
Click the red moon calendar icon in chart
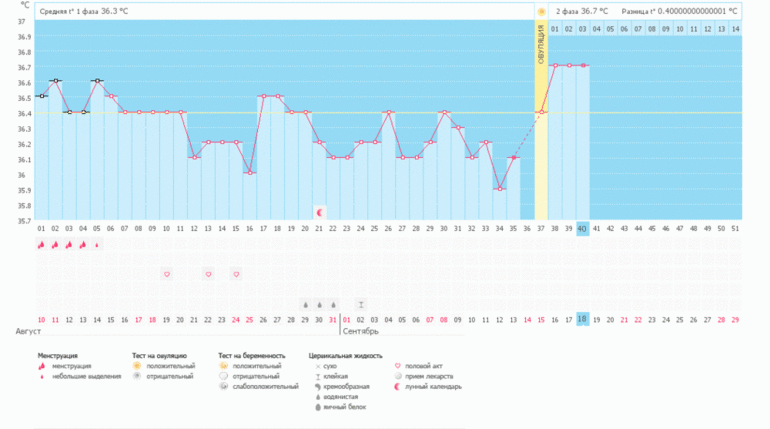[320, 212]
